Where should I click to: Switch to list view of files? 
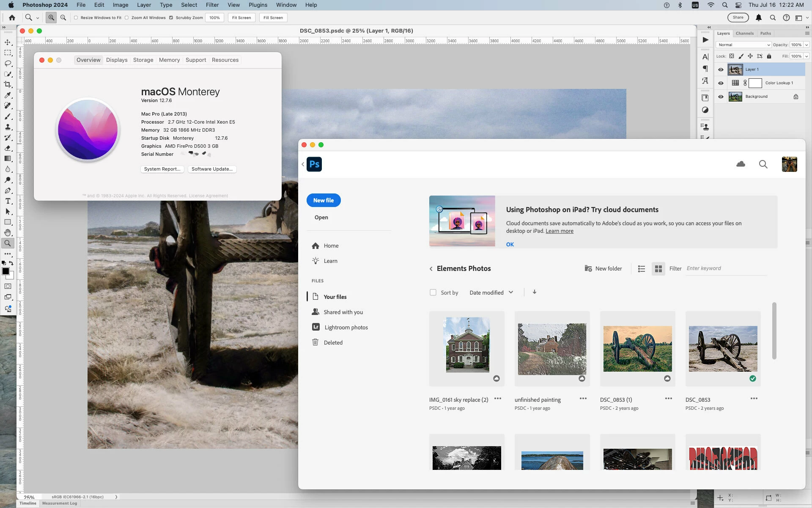click(641, 269)
